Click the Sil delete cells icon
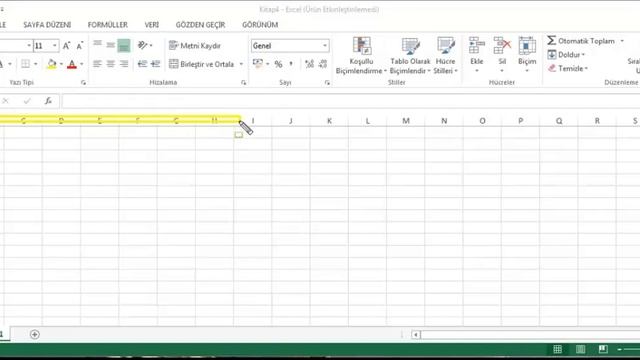 (502, 45)
